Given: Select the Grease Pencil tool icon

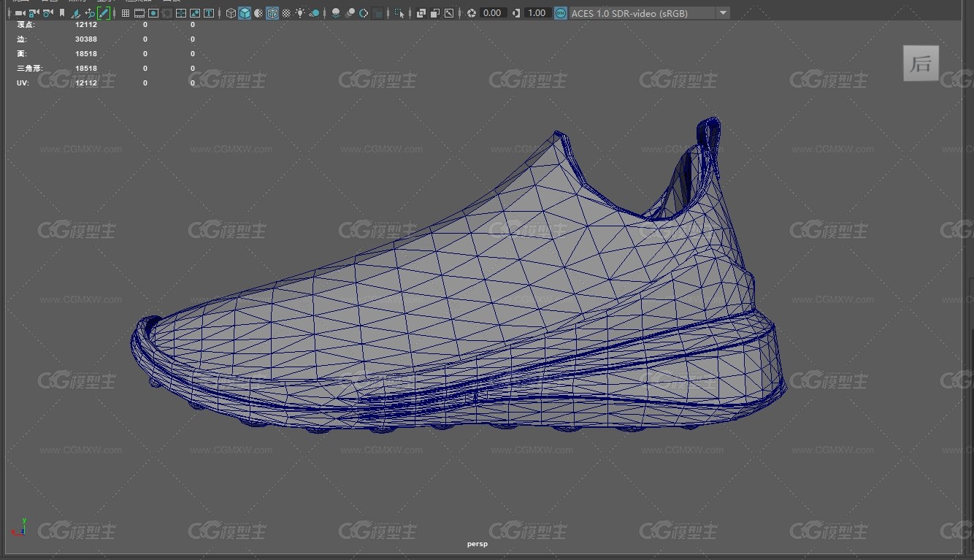Looking at the screenshot, I should coord(104,13).
